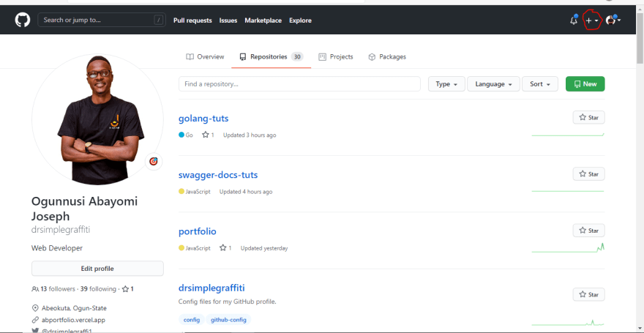This screenshot has height=333, width=644.
Task: Star the drsimplegraffiti repository
Action: click(x=588, y=294)
